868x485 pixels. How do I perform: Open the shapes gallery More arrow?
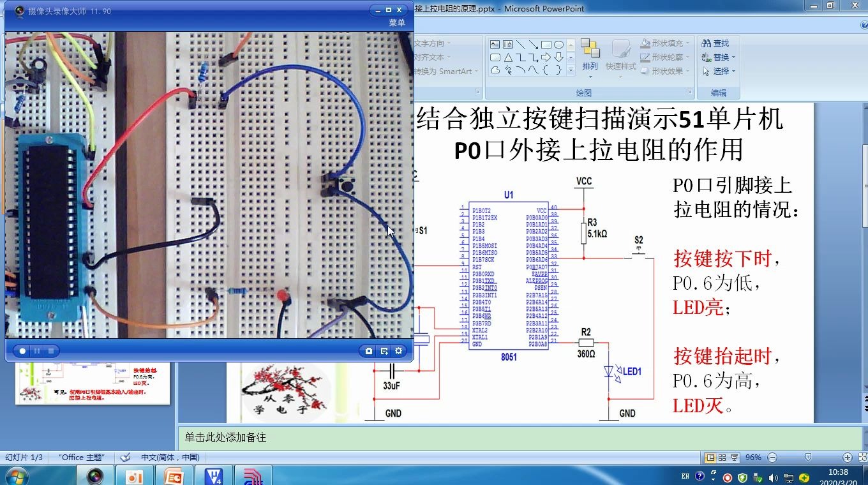pyautogui.click(x=571, y=70)
